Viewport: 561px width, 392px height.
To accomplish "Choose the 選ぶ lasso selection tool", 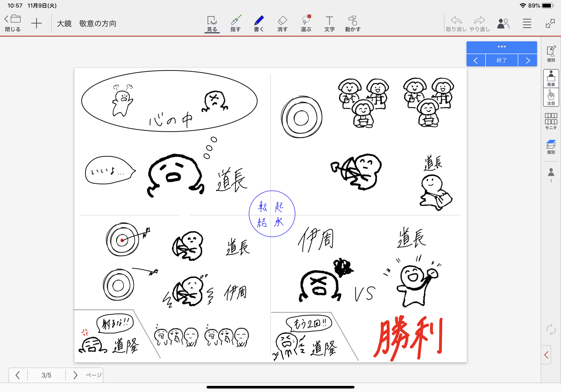I will (x=306, y=24).
